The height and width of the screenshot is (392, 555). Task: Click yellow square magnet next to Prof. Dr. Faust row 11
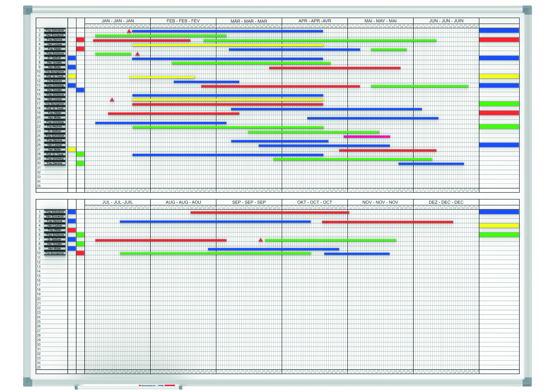click(72, 76)
